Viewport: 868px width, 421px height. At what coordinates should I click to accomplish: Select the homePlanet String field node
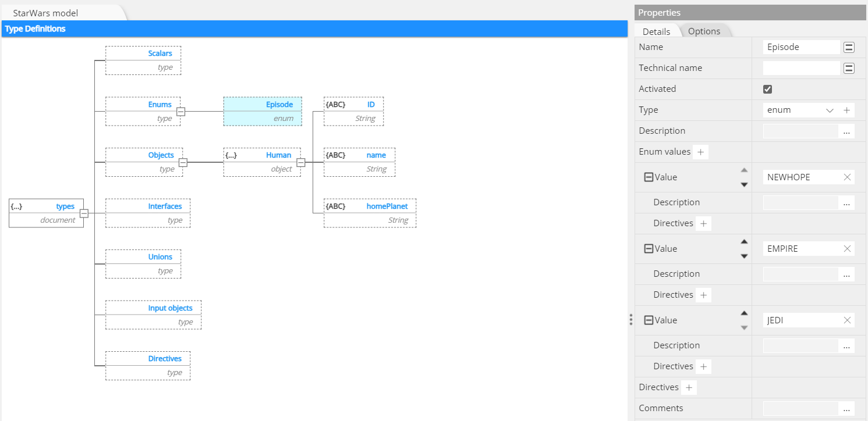pos(370,213)
